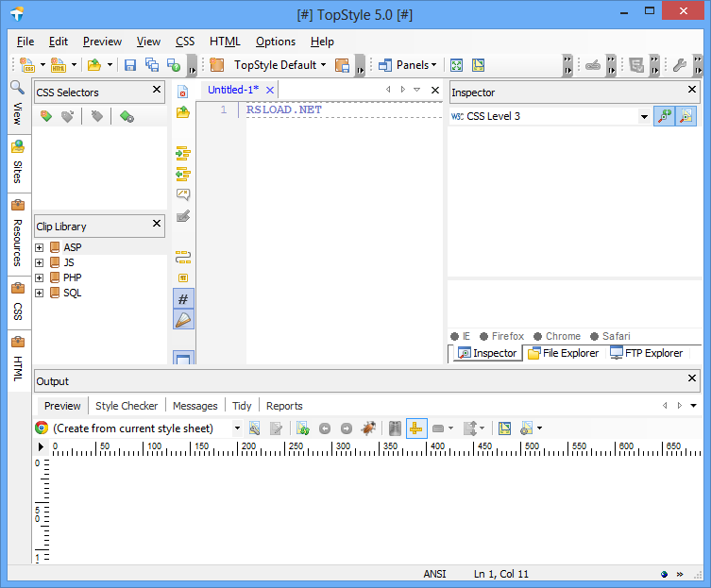
Task: Open the Panels dropdown menu
Action: (407, 65)
